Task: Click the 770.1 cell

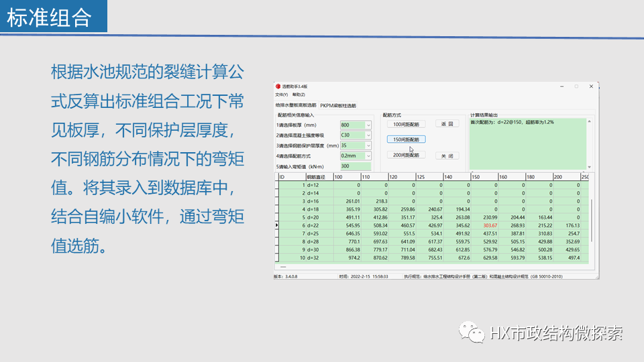Action: [347, 242]
